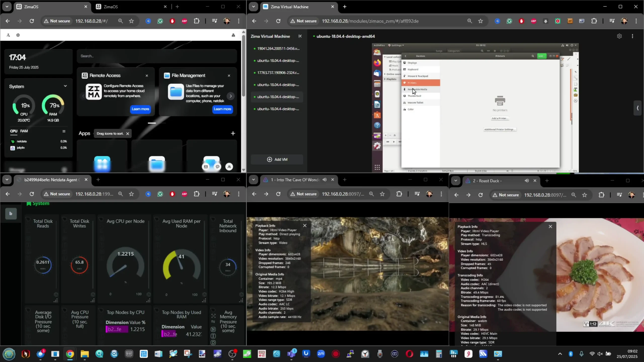
Task: Select VM 19041.264.200511-0456.v...
Action: pos(277,49)
